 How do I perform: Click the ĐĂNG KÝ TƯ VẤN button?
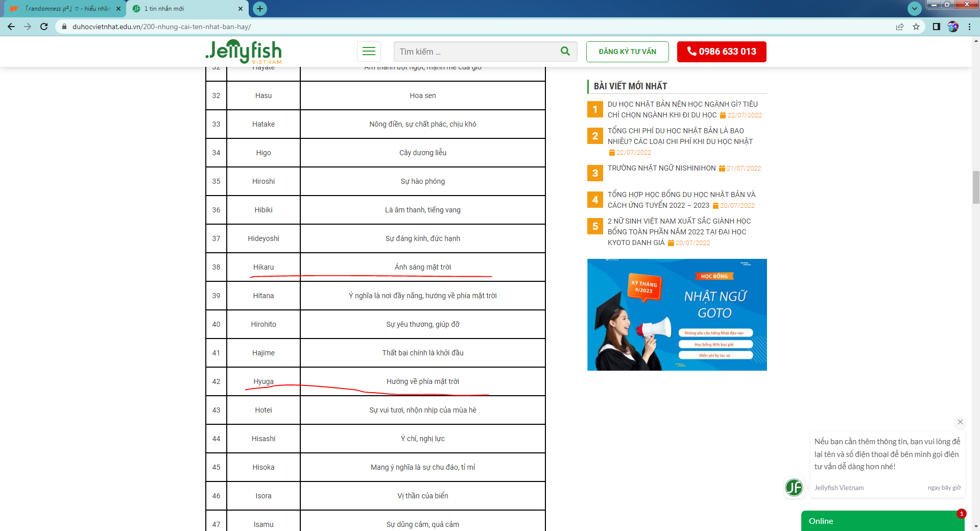pos(627,52)
